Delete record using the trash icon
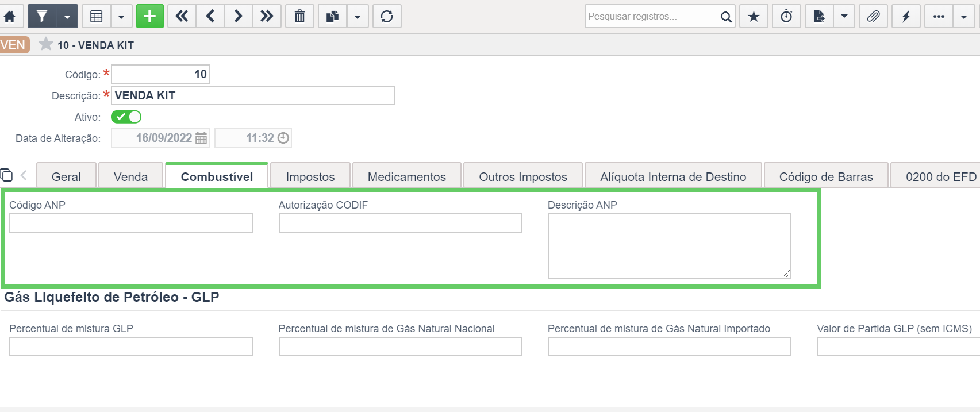 click(300, 16)
